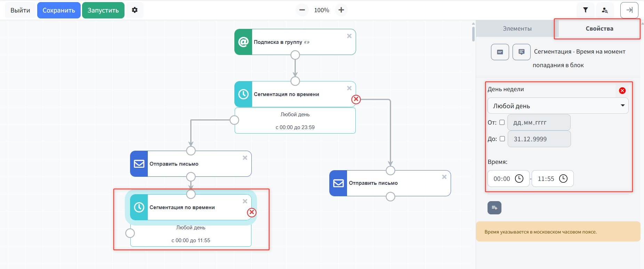
Task: Collapse the side panel with arrow icon
Action: click(629, 10)
